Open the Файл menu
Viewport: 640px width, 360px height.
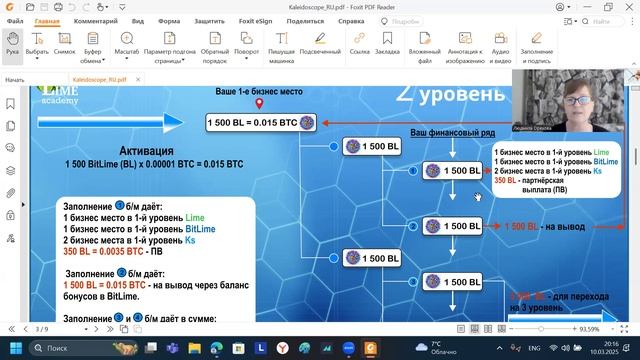(x=15, y=21)
